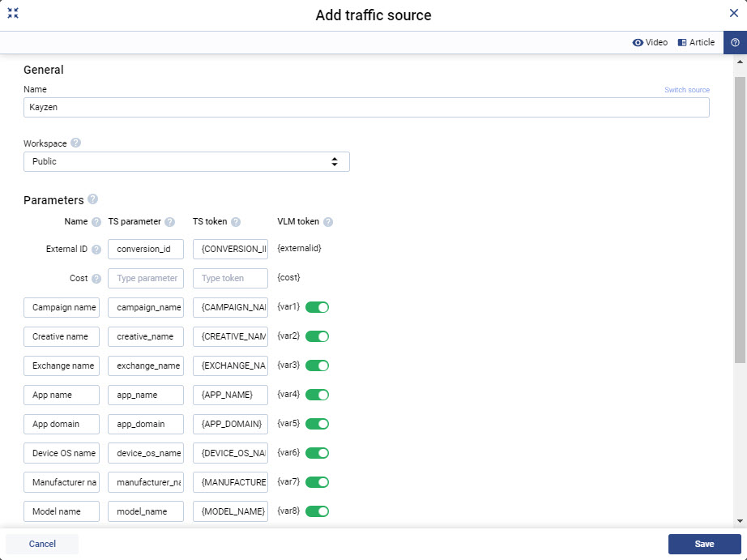Turn off the var4 App name toggle

point(317,395)
